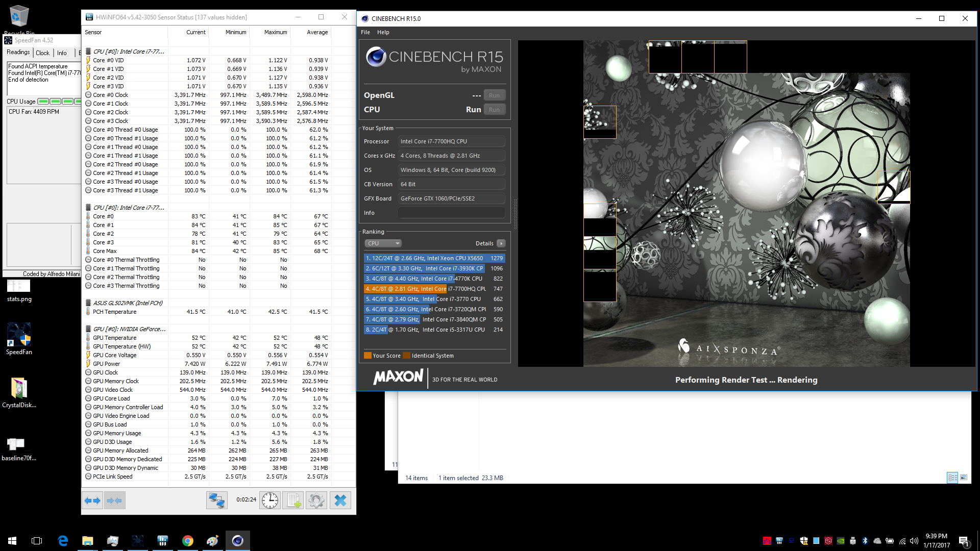This screenshot has width=980, height=551.
Task: Close sensors with the blue X icon
Action: (x=340, y=500)
